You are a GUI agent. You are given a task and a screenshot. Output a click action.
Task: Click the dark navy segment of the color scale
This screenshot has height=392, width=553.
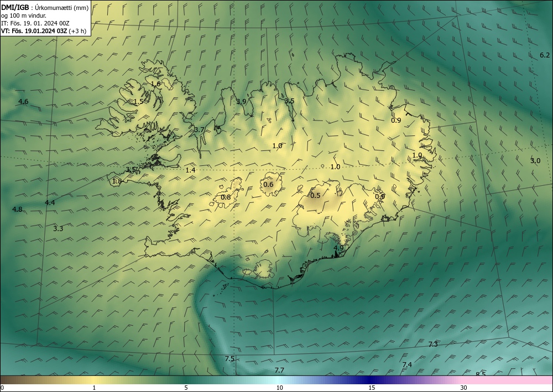pos(371,380)
